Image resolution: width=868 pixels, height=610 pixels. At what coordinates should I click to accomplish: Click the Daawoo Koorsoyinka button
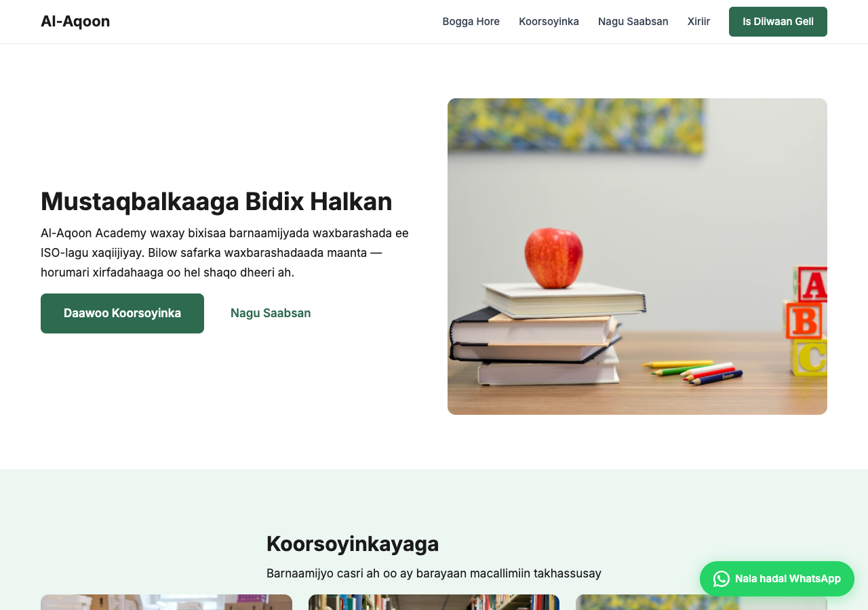122,313
